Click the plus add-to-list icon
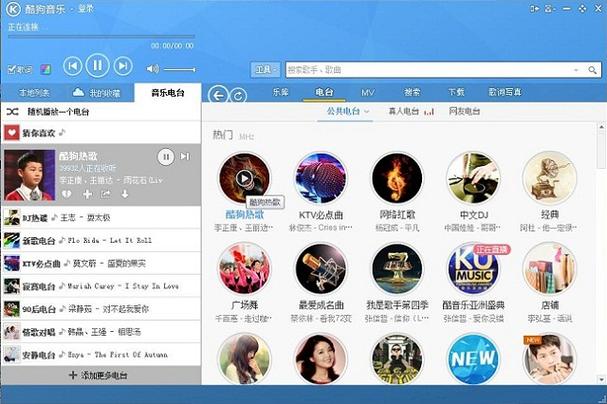 (87, 194)
